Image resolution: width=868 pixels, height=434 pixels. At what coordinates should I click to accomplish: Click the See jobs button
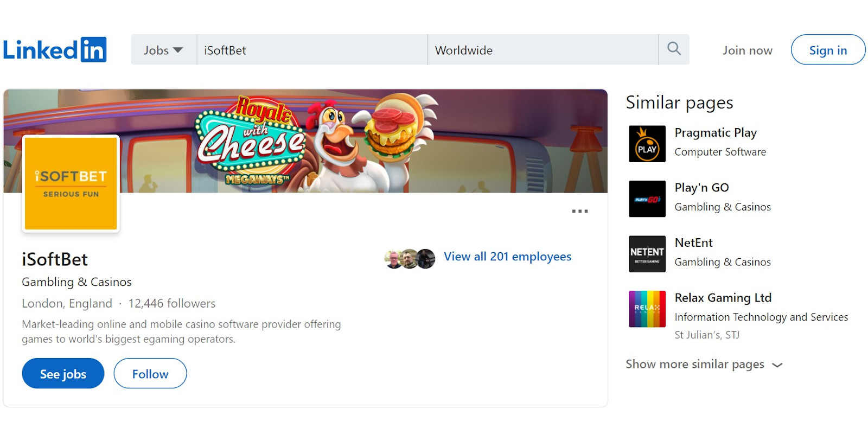pos(63,373)
